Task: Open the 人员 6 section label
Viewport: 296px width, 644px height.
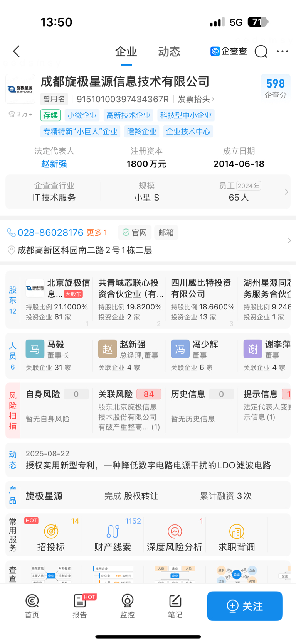Action: [x=13, y=356]
